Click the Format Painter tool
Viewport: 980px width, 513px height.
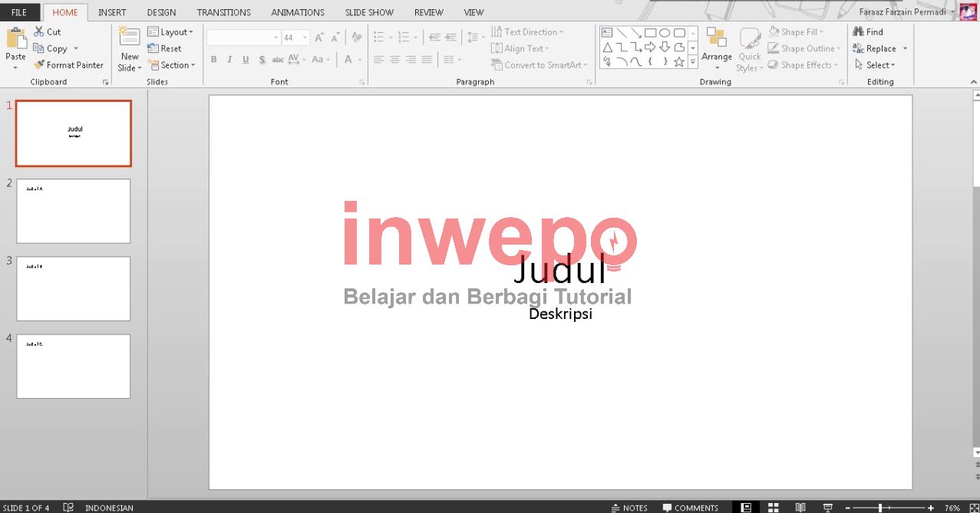click(x=68, y=65)
